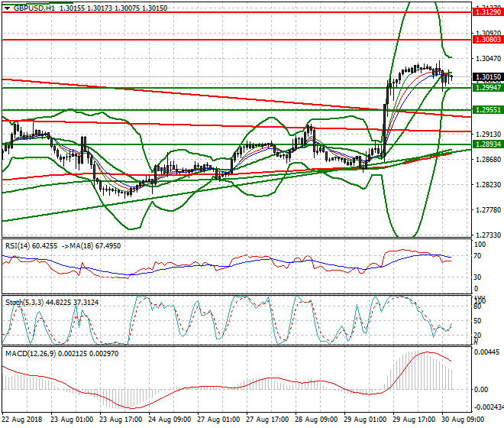Click the chart menu triangle beside GBPUSD,H1
504x428 pixels.
7,8
